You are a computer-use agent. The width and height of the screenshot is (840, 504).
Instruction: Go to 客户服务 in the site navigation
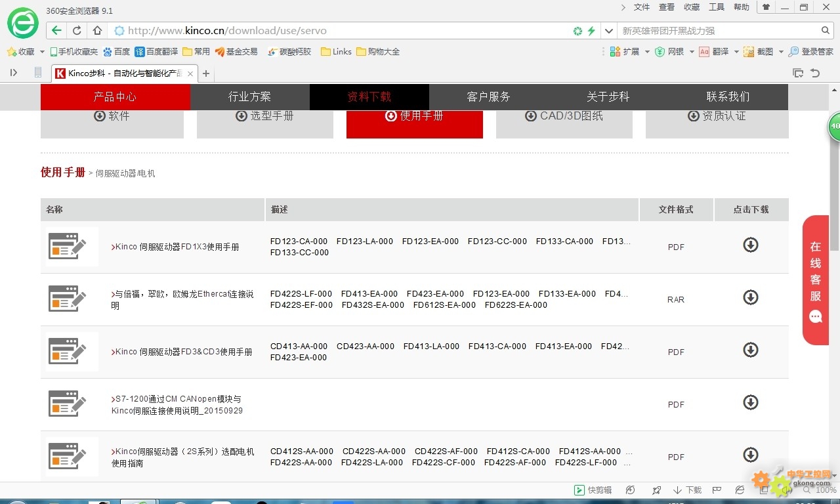(489, 96)
